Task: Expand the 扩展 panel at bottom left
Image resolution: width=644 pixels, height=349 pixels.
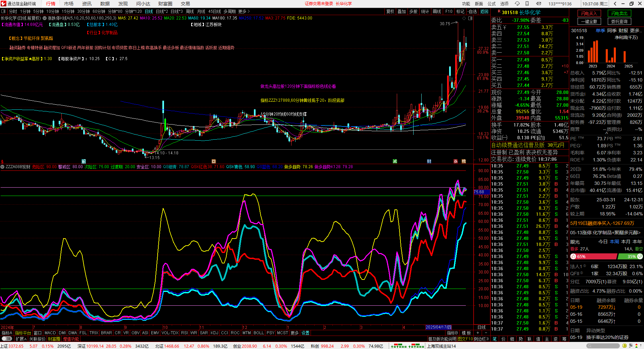Action: click(20, 339)
